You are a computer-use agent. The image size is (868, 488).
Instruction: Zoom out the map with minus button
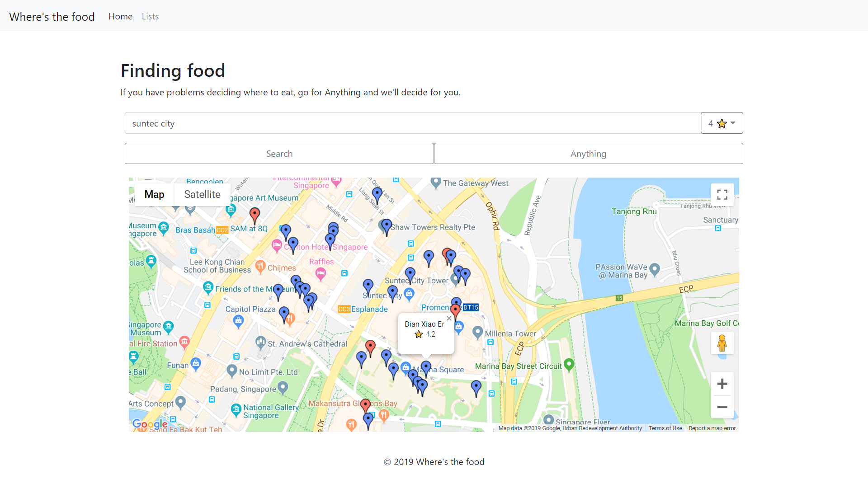pos(722,407)
